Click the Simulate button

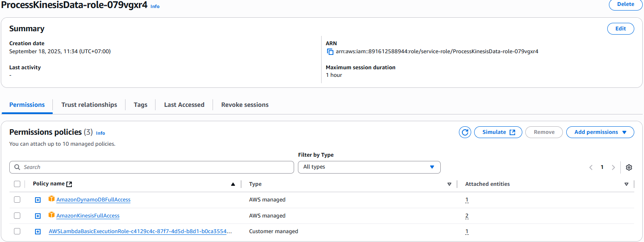[498, 132]
